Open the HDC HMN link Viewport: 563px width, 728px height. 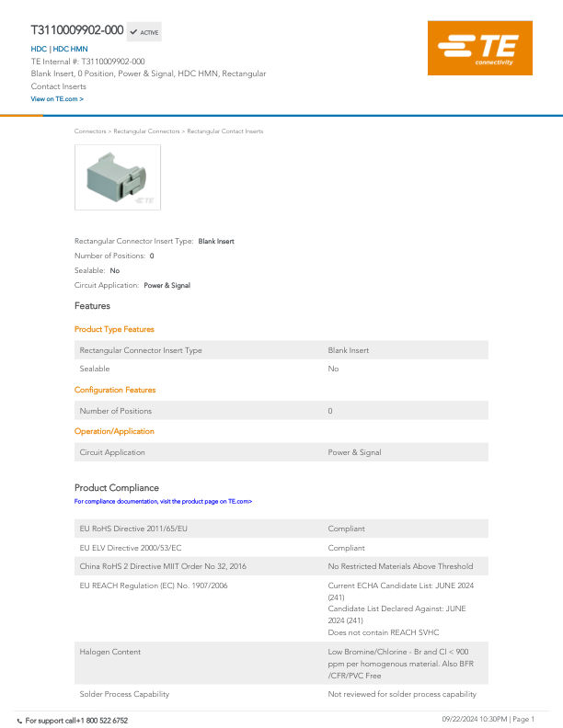coord(70,49)
